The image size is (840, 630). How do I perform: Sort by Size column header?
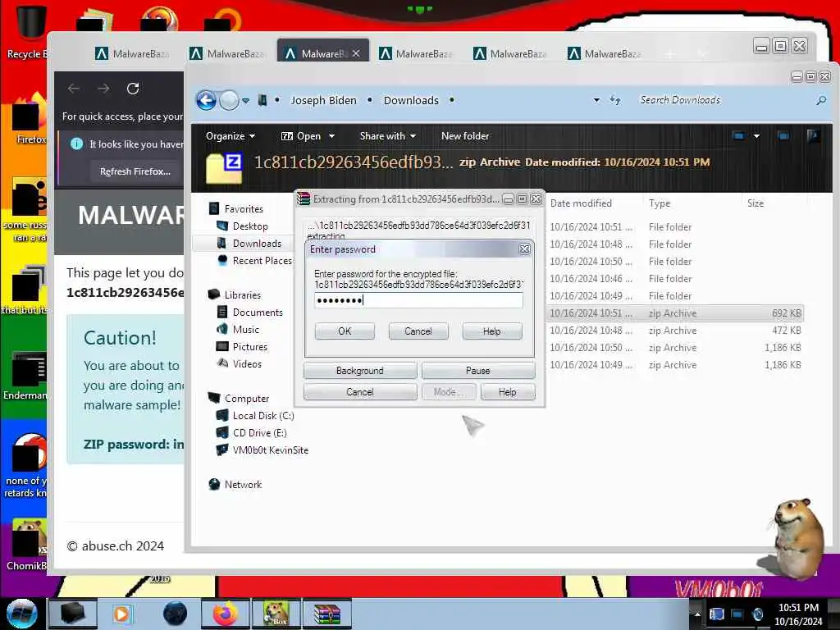click(x=756, y=203)
